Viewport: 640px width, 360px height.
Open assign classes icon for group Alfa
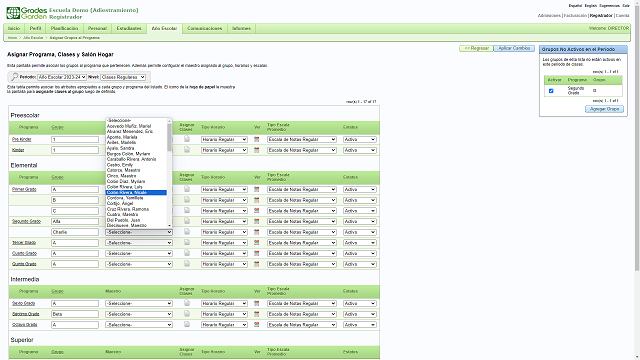187,221
